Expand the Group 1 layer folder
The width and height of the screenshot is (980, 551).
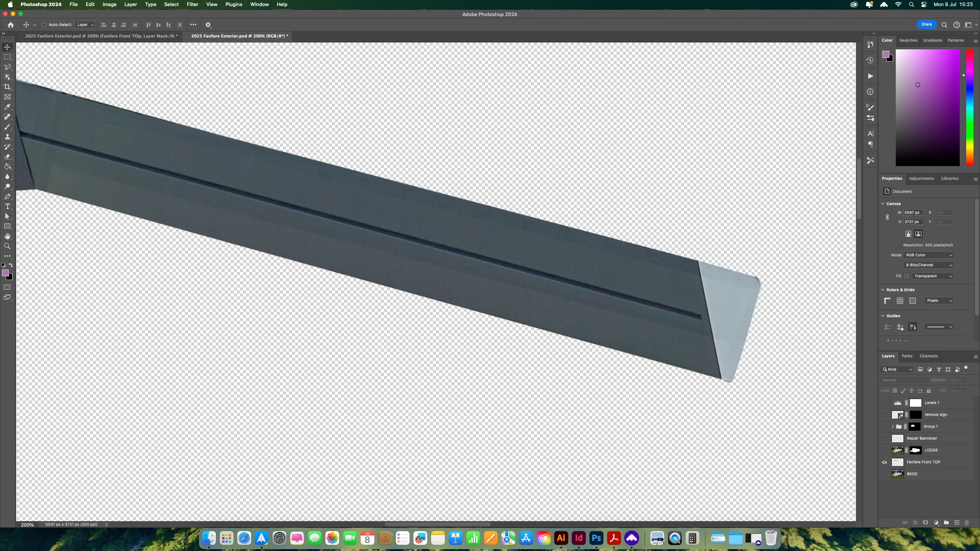click(x=893, y=427)
